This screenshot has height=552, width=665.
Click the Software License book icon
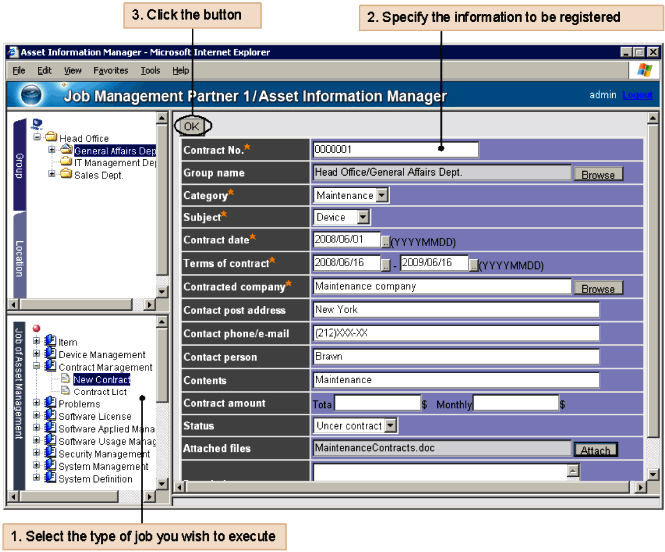(x=50, y=416)
